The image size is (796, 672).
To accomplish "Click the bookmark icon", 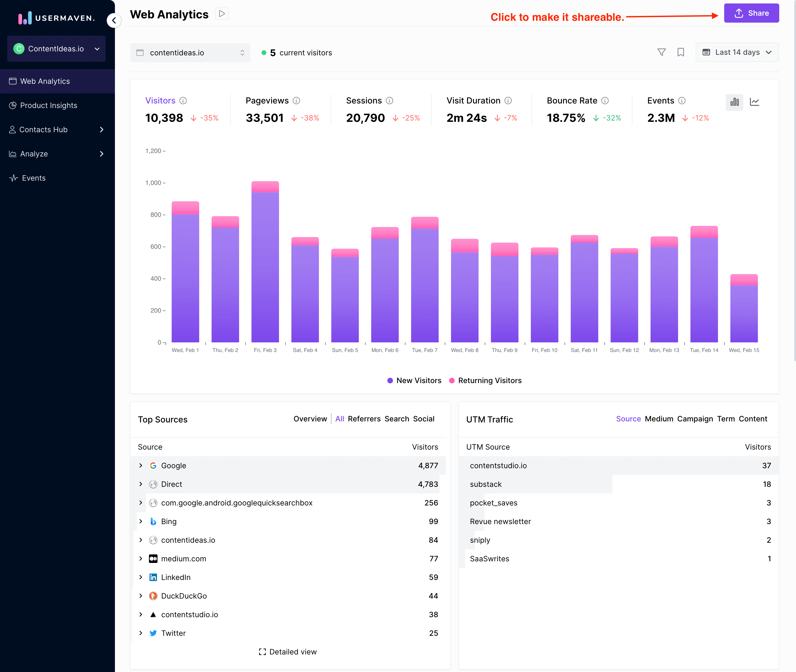I will coord(681,52).
